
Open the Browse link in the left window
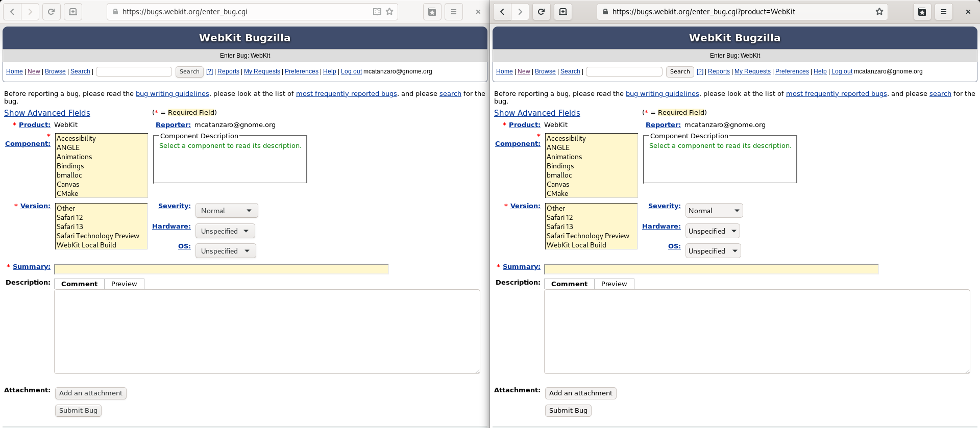point(55,71)
